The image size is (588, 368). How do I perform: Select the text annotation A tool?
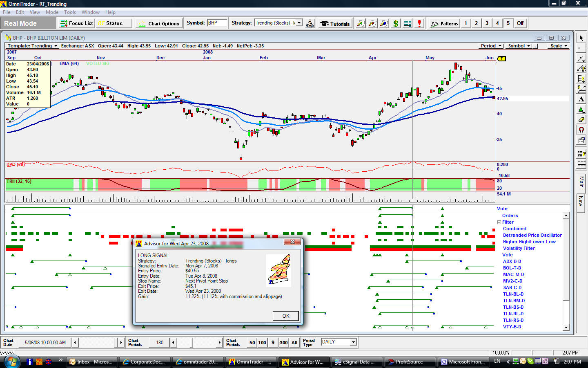coord(581,99)
